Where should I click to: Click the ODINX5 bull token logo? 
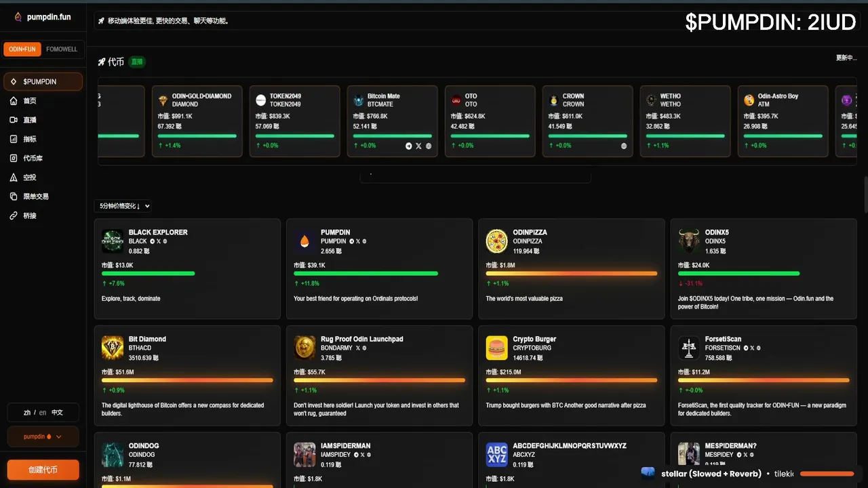click(689, 241)
